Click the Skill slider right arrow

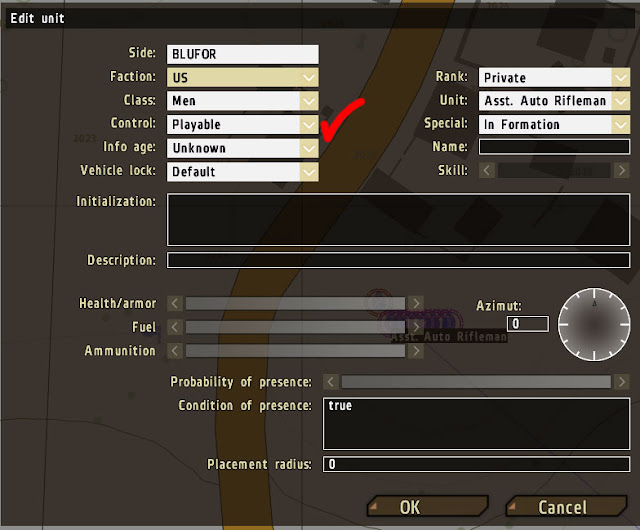pos(622,170)
